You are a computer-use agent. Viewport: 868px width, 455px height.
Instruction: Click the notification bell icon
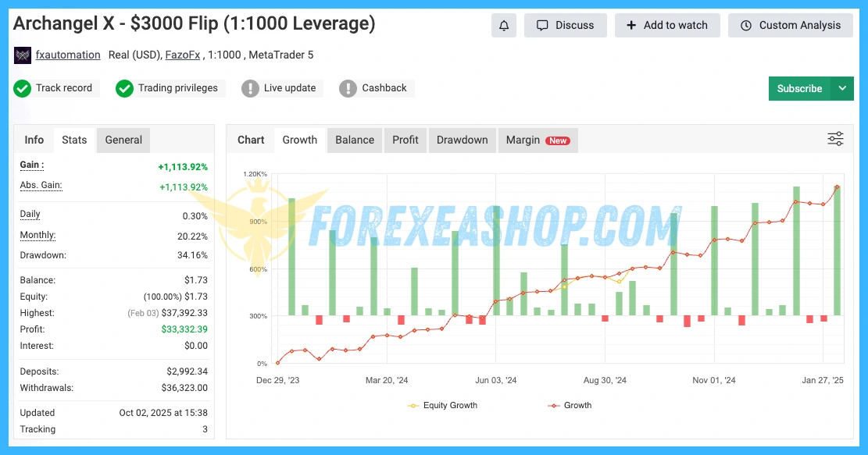pos(504,25)
